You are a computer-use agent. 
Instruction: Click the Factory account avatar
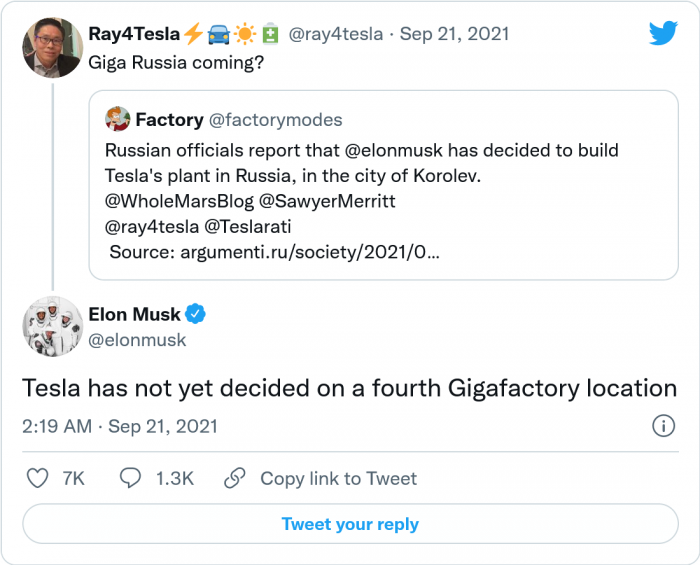coord(118,120)
